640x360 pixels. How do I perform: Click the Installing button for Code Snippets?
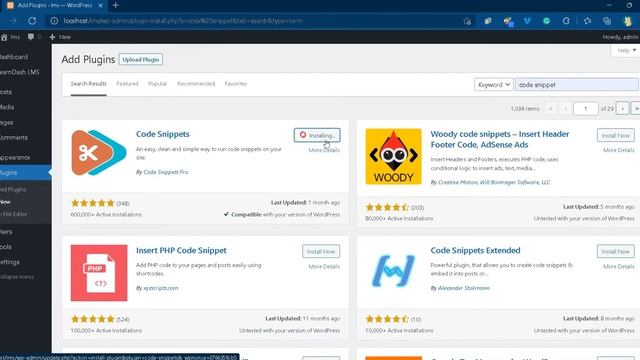pyautogui.click(x=317, y=135)
